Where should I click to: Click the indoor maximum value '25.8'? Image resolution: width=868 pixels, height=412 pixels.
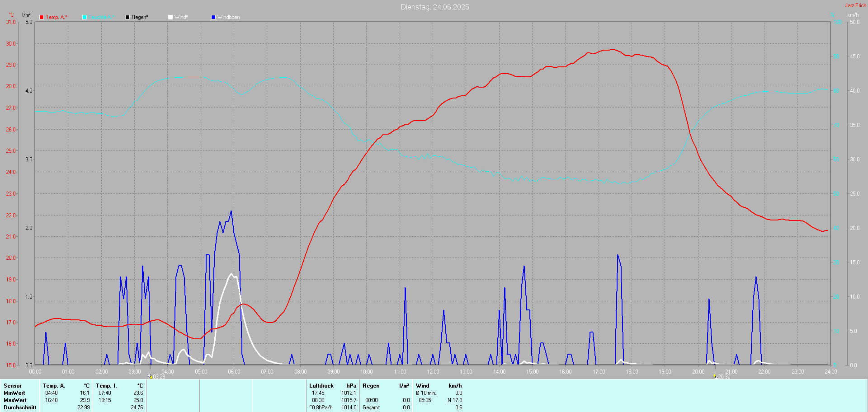click(138, 400)
